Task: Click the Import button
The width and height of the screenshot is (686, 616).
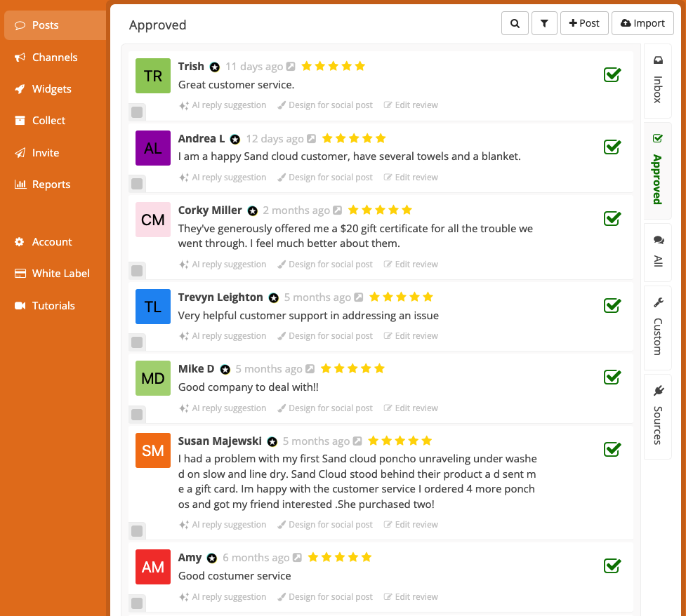Action: (x=642, y=23)
